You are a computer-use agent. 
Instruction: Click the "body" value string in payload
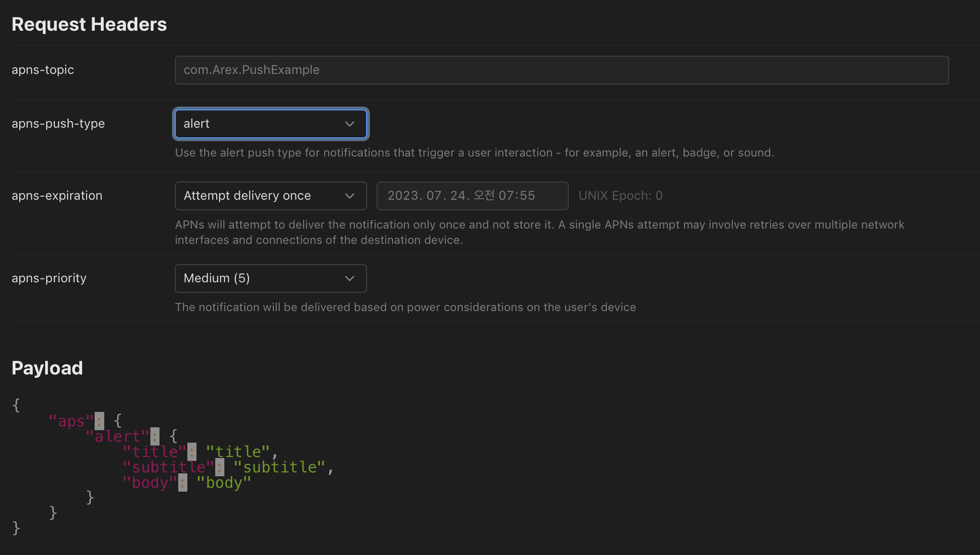224,483
